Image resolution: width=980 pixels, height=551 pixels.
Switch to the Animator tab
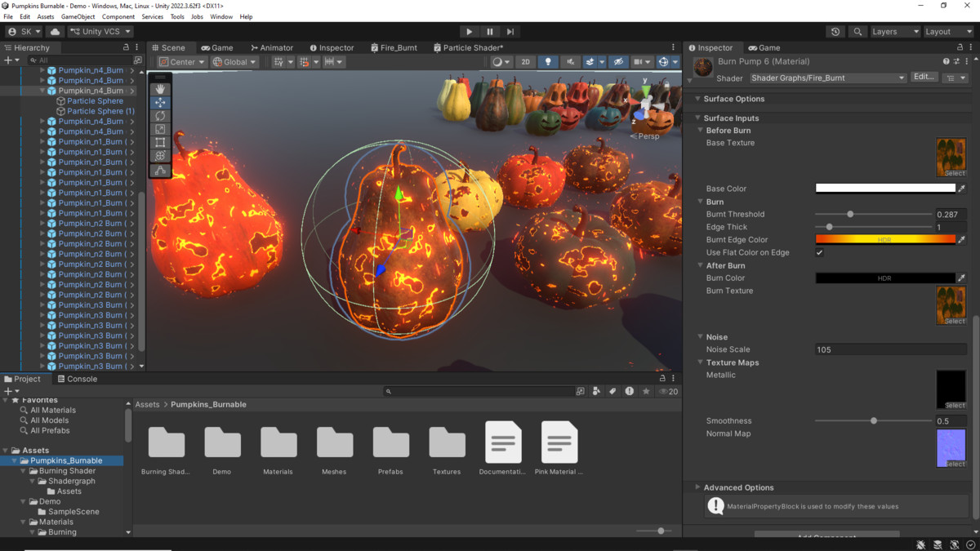pyautogui.click(x=272, y=48)
